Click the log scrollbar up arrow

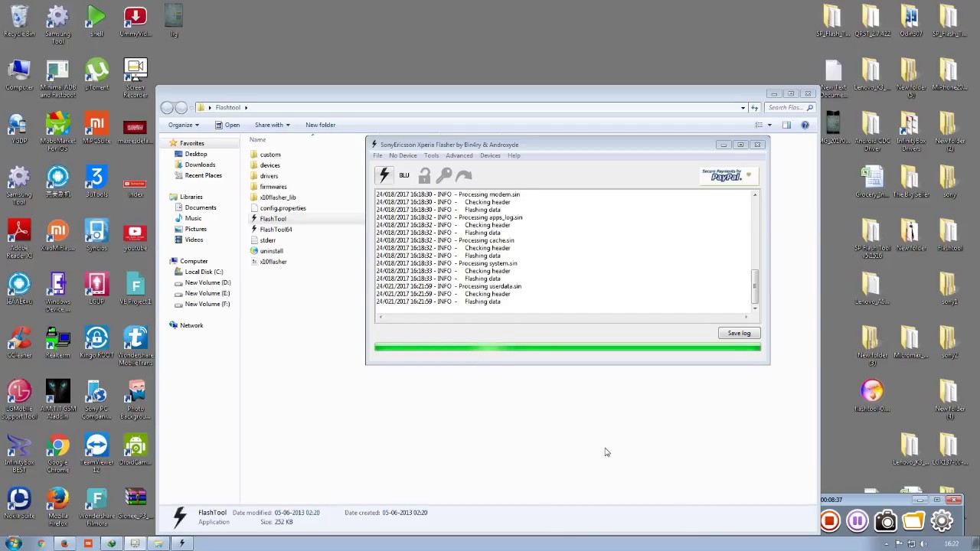tap(754, 195)
